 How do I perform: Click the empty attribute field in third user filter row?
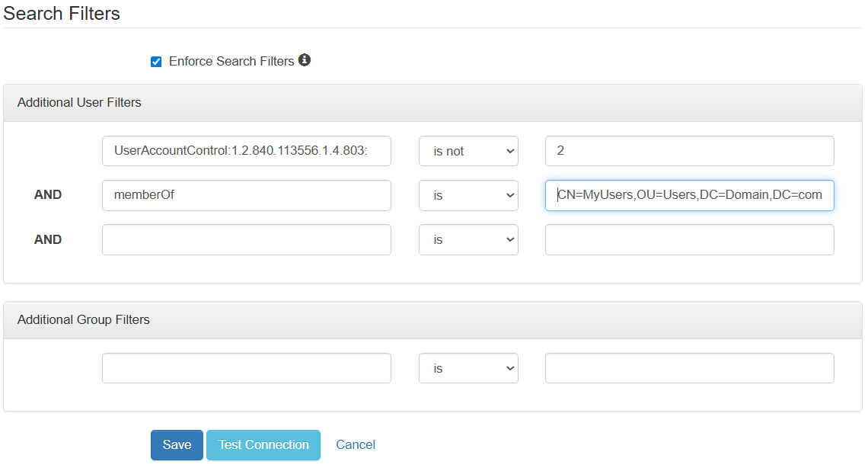[x=246, y=239]
